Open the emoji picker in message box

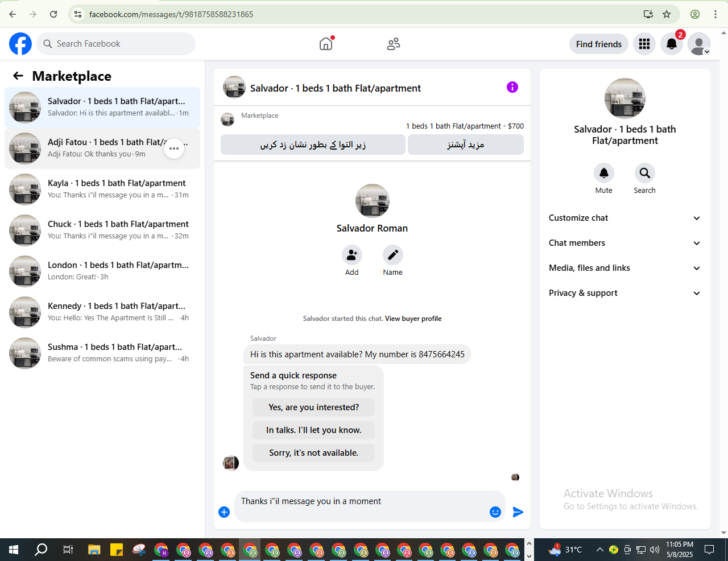coord(495,512)
